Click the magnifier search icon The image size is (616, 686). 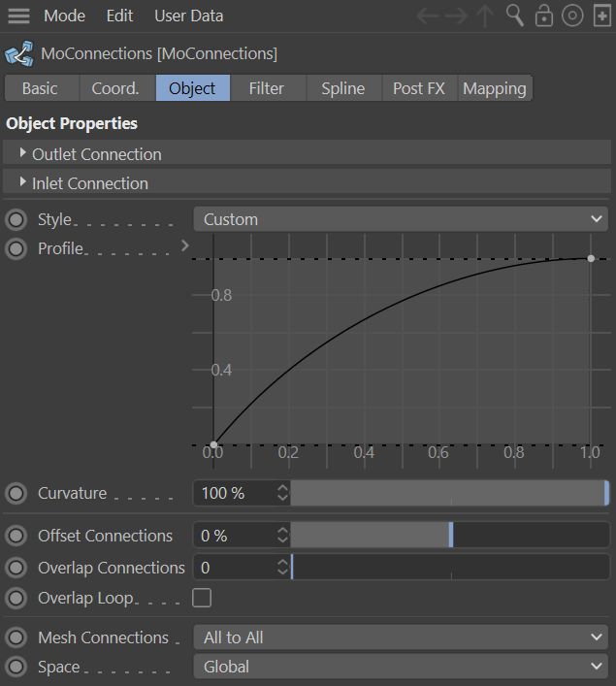[x=515, y=16]
